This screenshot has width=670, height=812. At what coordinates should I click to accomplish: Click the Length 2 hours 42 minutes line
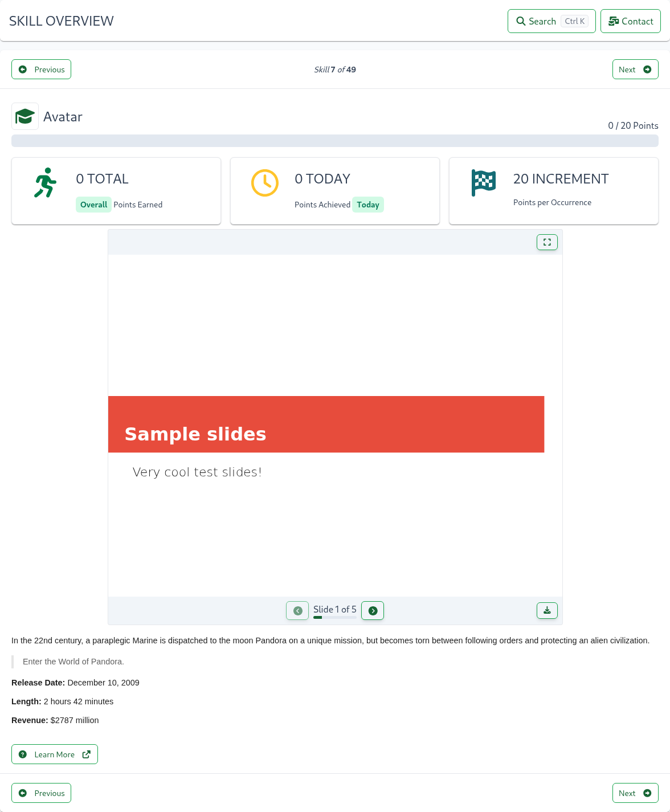[63, 701]
